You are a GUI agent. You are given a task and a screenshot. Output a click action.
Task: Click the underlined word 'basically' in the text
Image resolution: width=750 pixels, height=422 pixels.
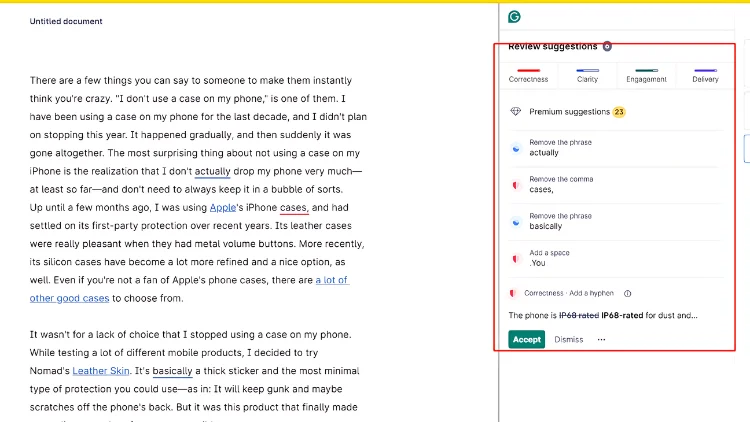pos(172,371)
